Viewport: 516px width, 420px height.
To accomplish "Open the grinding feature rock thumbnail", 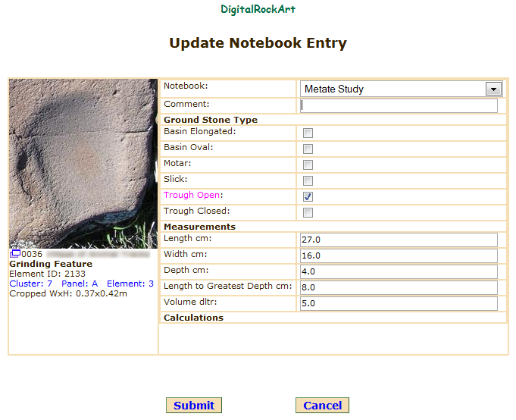I will [83, 163].
